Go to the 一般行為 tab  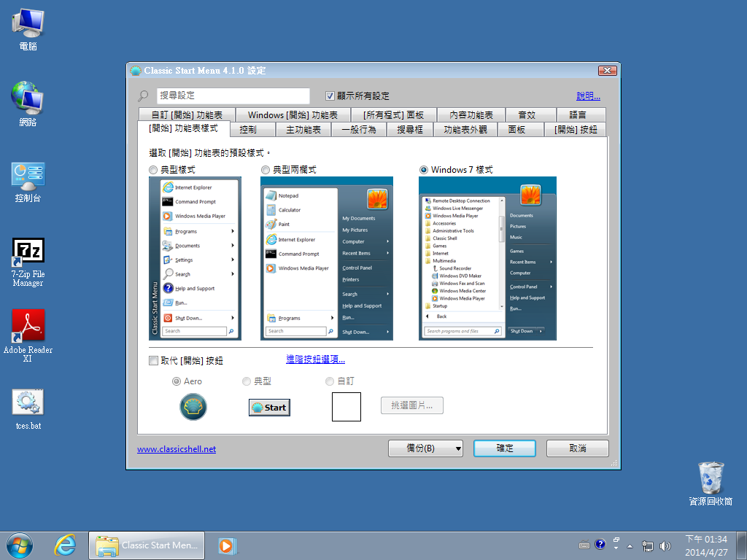(x=359, y=130)
